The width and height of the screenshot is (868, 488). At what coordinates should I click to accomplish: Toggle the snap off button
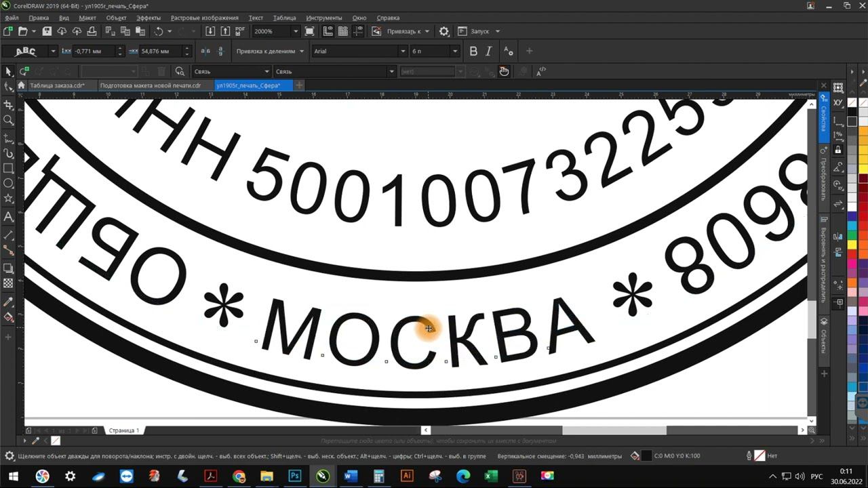(378, 31)
